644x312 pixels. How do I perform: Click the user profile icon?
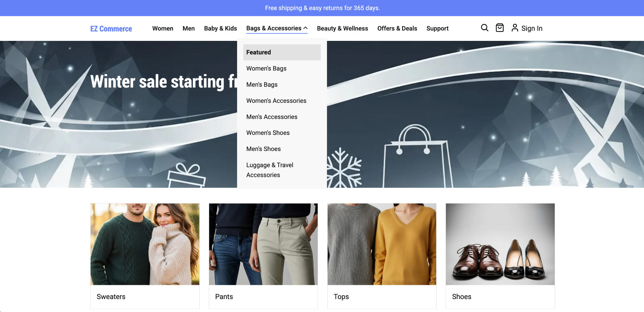pos(515,28)
